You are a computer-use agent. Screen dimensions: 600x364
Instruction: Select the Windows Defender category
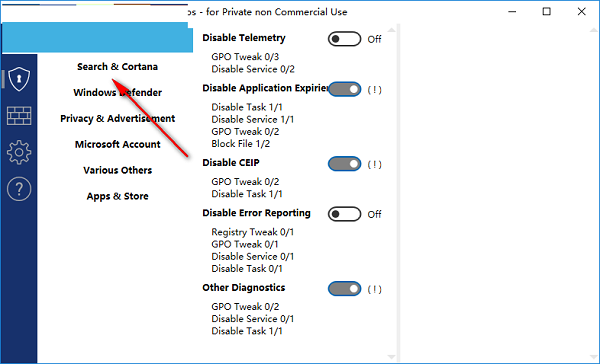click(x=117, y=93)
